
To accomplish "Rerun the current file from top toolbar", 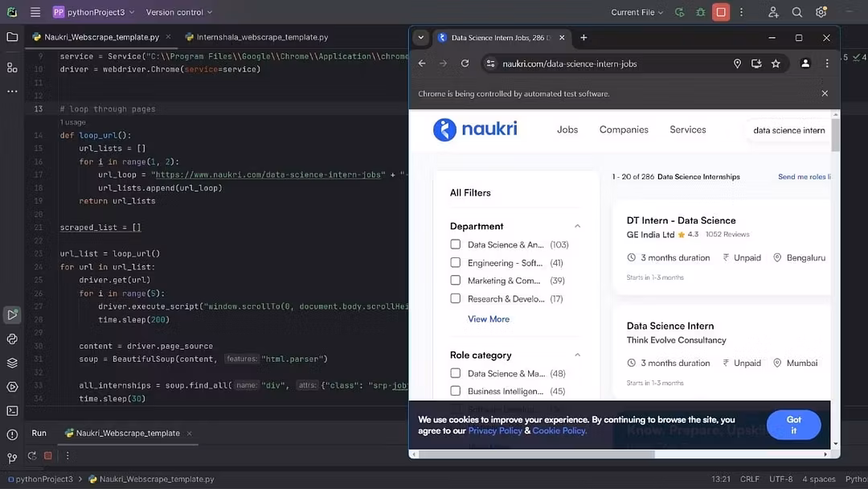I will point(679,12).
